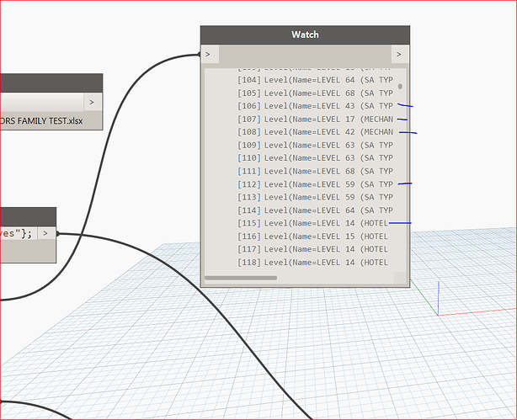Select row [116] LEVEL 15 HOTEL

point(312,237)
